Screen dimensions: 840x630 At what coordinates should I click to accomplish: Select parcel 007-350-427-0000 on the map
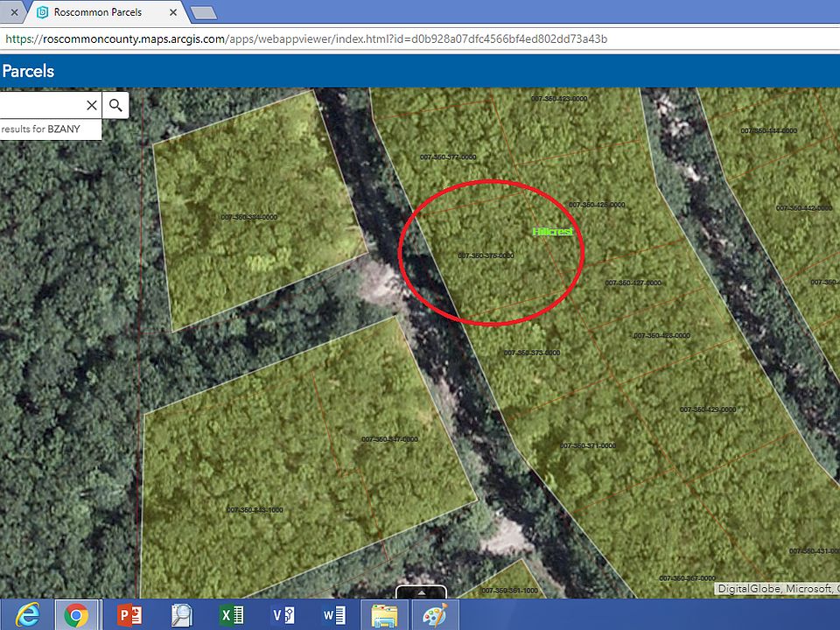point(633,283)
